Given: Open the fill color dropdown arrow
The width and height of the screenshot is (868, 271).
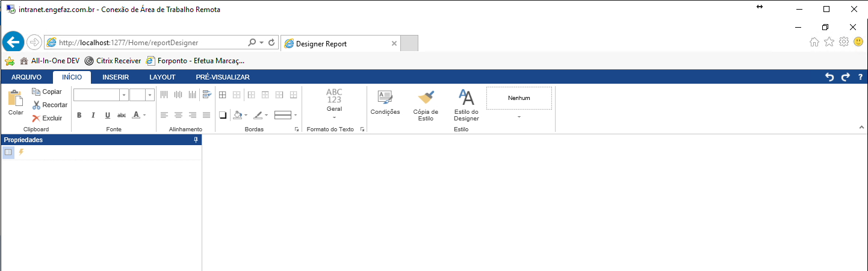Looking at the screenshot, I should tap(246, 115).
